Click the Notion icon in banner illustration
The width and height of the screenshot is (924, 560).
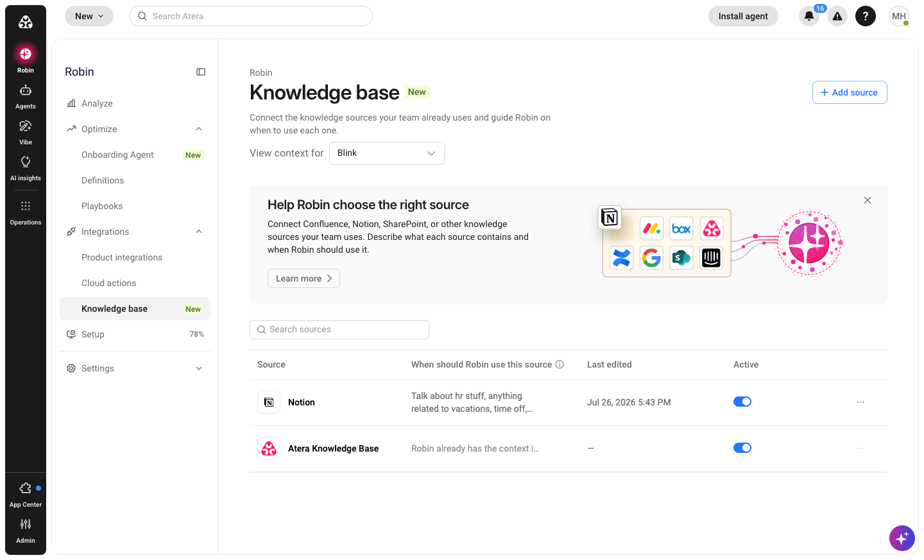click(610, 217)
